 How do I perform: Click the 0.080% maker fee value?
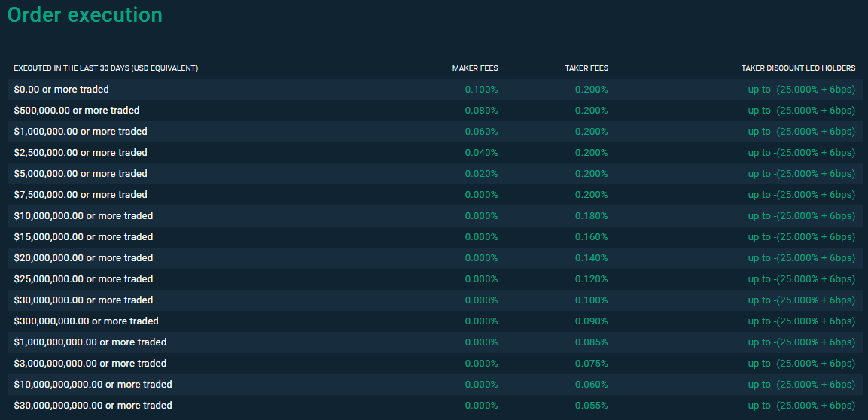click(481, 111)
